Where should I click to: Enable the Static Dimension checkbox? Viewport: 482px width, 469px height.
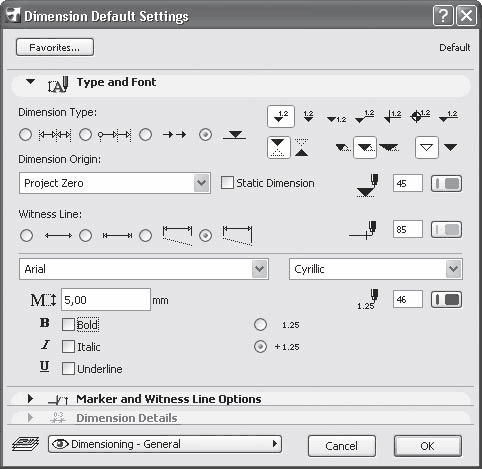(x=227, y=183)
